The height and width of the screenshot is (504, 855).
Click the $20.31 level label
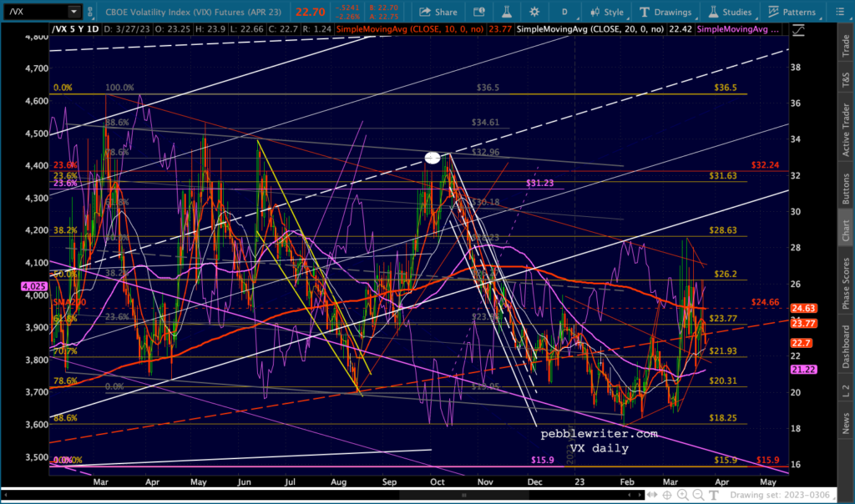click(722, 381)
